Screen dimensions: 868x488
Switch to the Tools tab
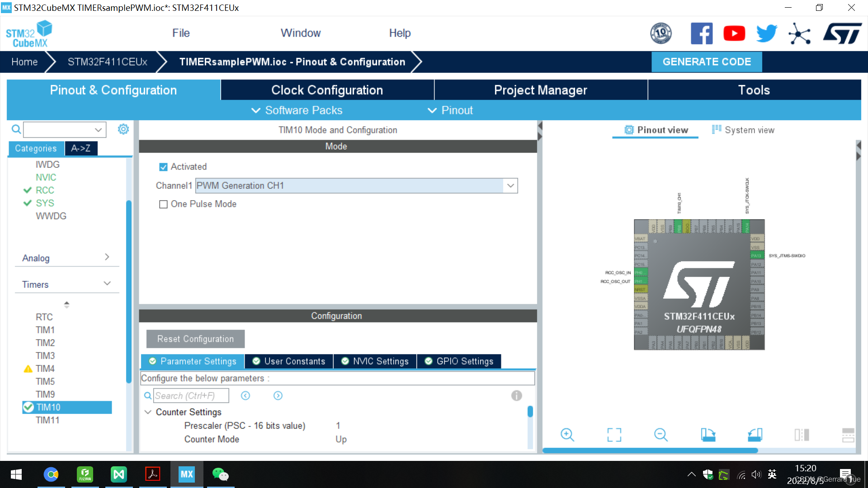[x=754, y=90]
